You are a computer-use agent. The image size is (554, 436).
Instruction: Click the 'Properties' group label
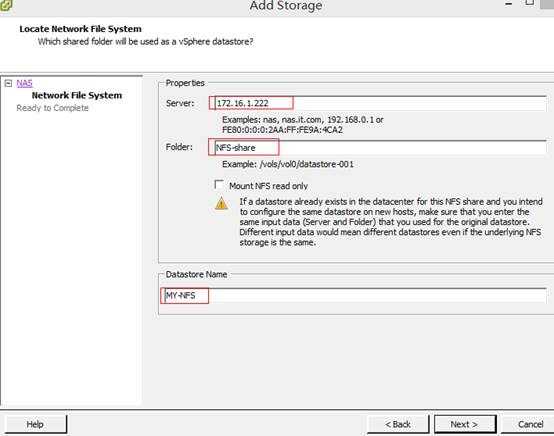(185, 83)
